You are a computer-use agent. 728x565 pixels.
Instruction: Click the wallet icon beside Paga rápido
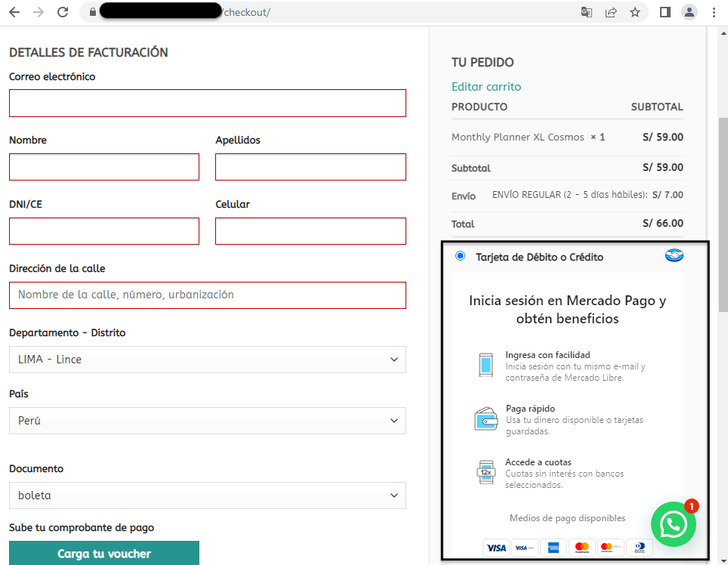(486, 418)
